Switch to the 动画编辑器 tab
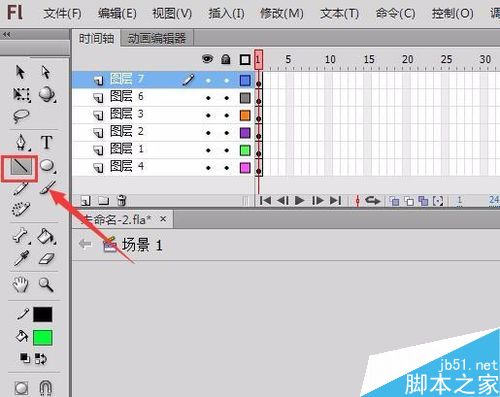This screenshot has height=397, width=500. coord(157,39)
